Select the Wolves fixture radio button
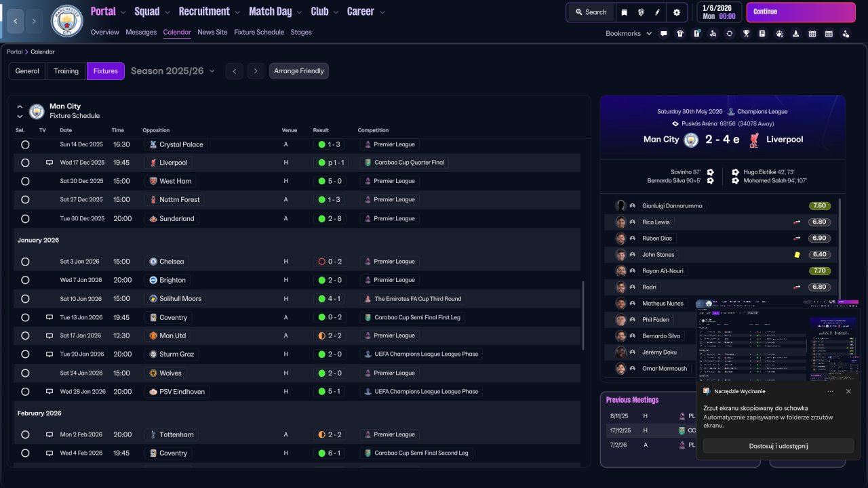 coord(25,373)
